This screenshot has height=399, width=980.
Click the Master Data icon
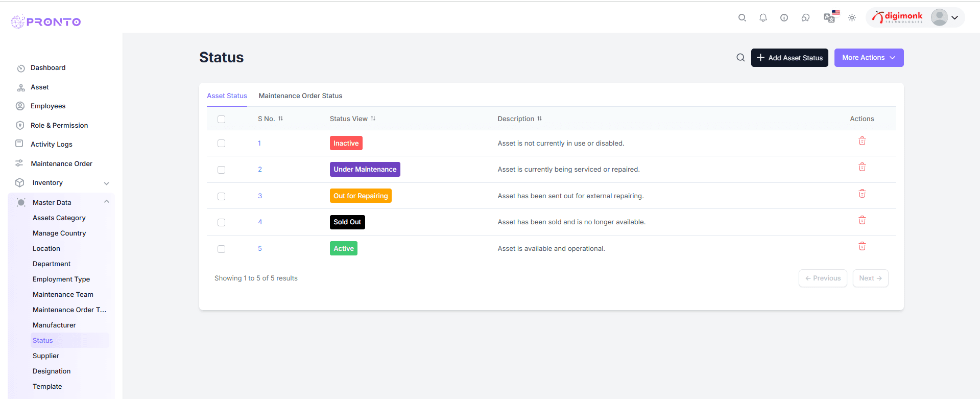21,202
